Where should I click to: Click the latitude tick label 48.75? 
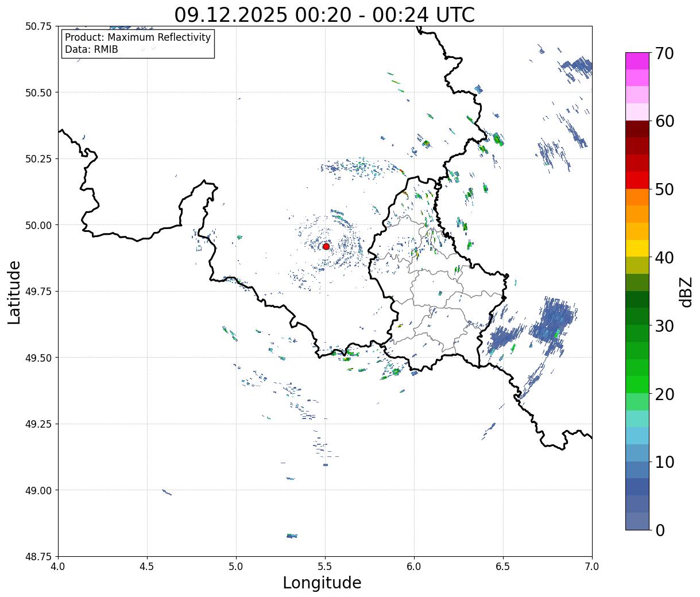[38, 557]
